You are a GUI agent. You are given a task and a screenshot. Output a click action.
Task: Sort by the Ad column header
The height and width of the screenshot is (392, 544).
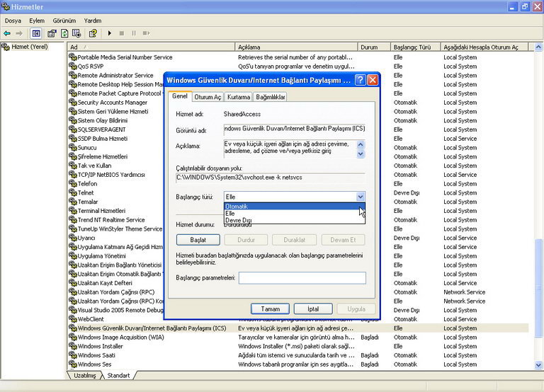point(152,47)
